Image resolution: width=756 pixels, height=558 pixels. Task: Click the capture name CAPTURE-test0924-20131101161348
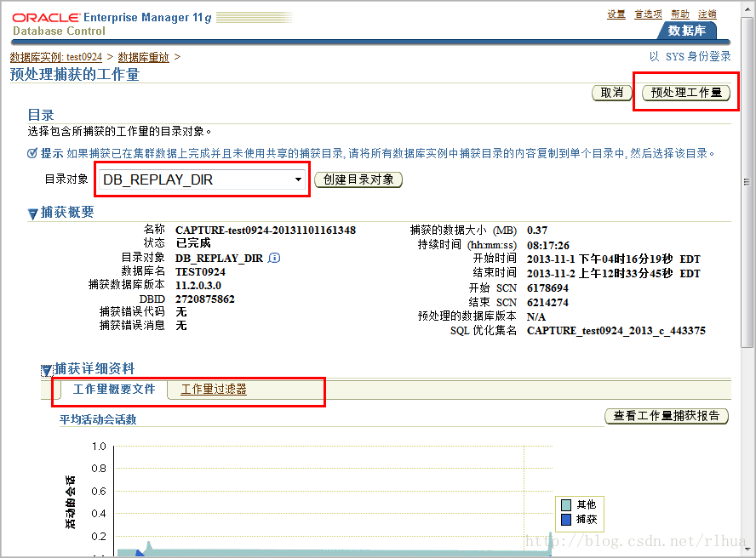click(266, 231)
